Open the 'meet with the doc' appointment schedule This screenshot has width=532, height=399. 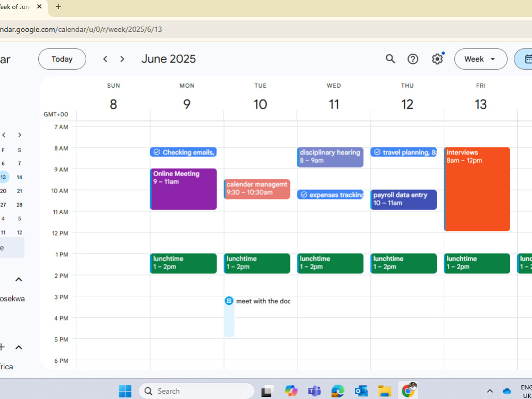257,301
